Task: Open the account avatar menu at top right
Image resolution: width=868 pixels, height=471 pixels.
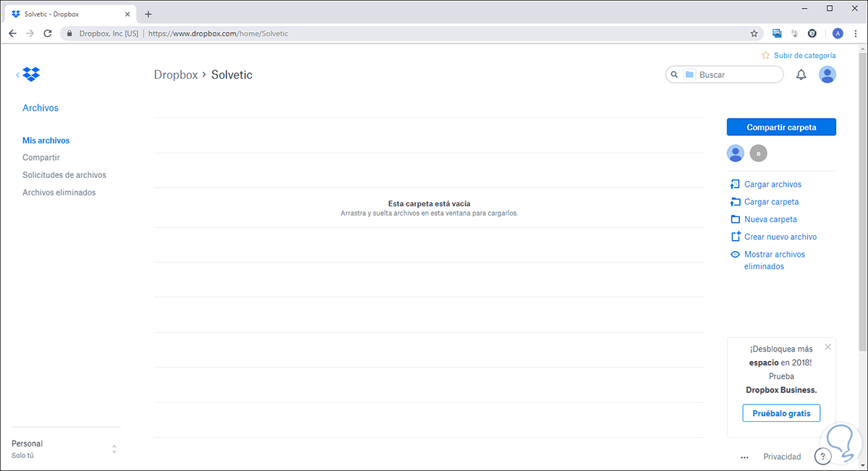Action: (x=827, y=75)
